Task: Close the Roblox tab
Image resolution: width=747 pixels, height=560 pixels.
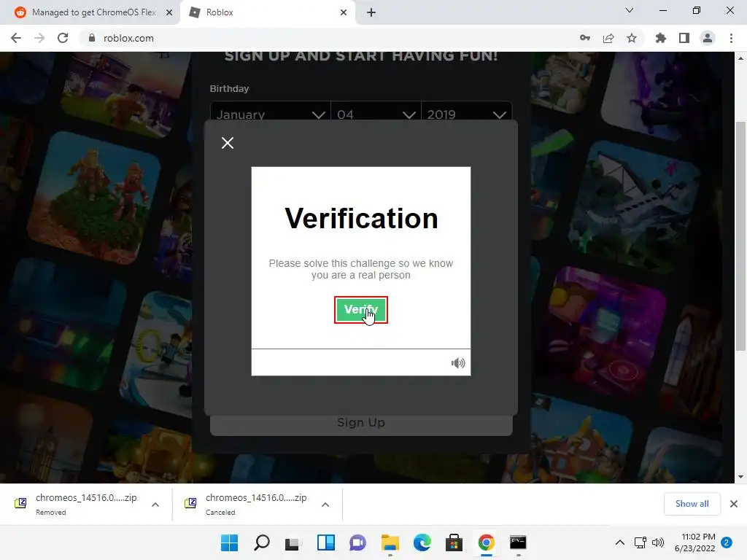Action: tap(344, 12)
